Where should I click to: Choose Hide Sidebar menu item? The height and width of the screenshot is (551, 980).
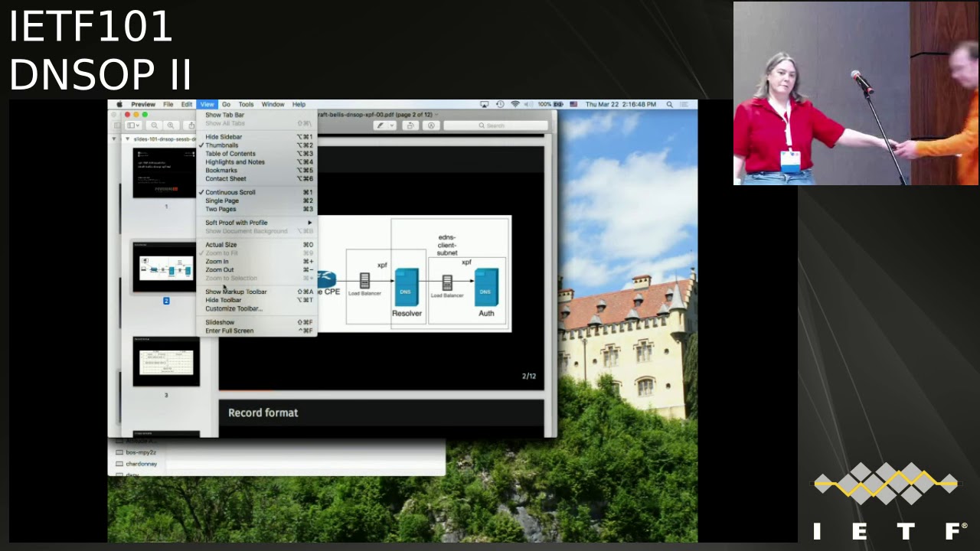[x=256, y=137]
